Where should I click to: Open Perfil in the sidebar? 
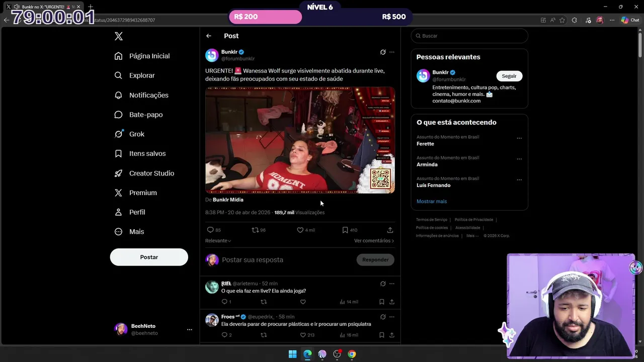click(x=130, y=212)
